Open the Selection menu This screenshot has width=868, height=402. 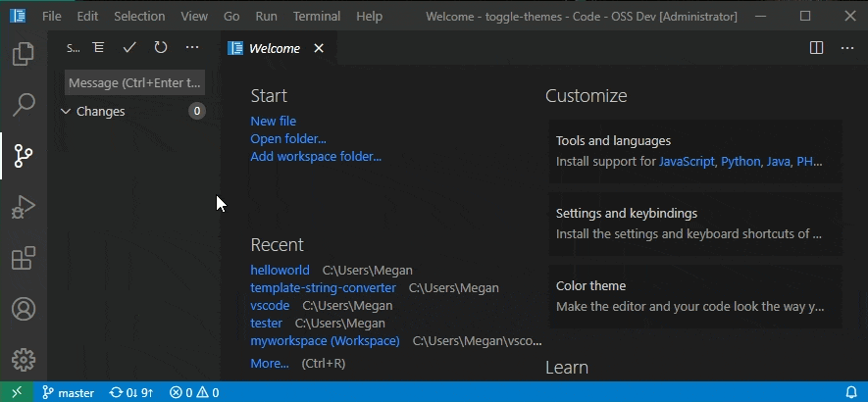139,16
